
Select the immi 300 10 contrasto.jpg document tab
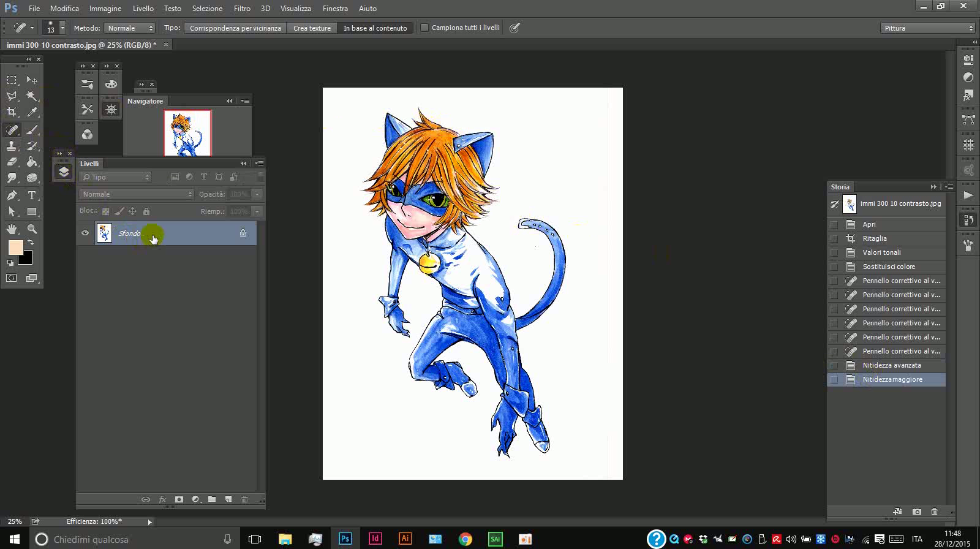pos(81,45)
